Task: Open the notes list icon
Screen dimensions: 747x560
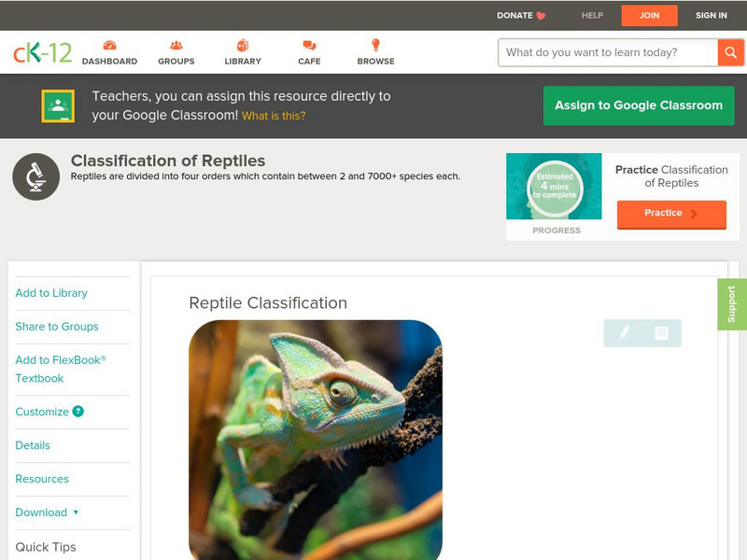Action: 661,333
